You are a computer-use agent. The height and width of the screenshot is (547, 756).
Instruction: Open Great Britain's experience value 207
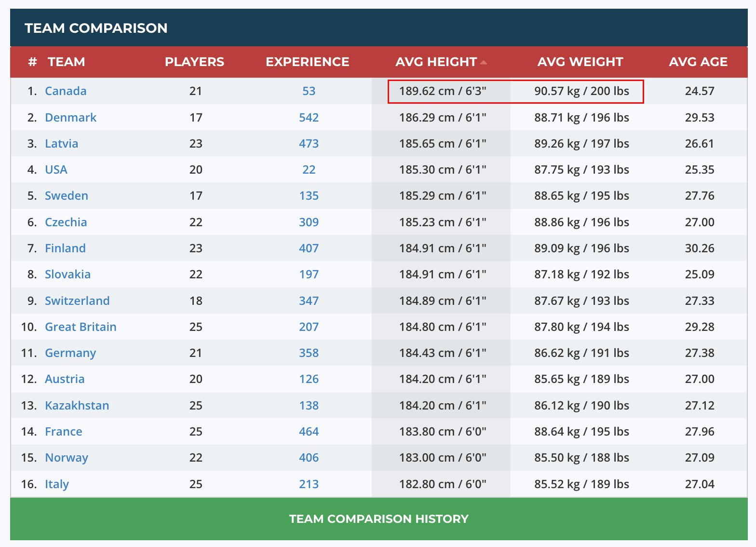click(x=309, y=327)
